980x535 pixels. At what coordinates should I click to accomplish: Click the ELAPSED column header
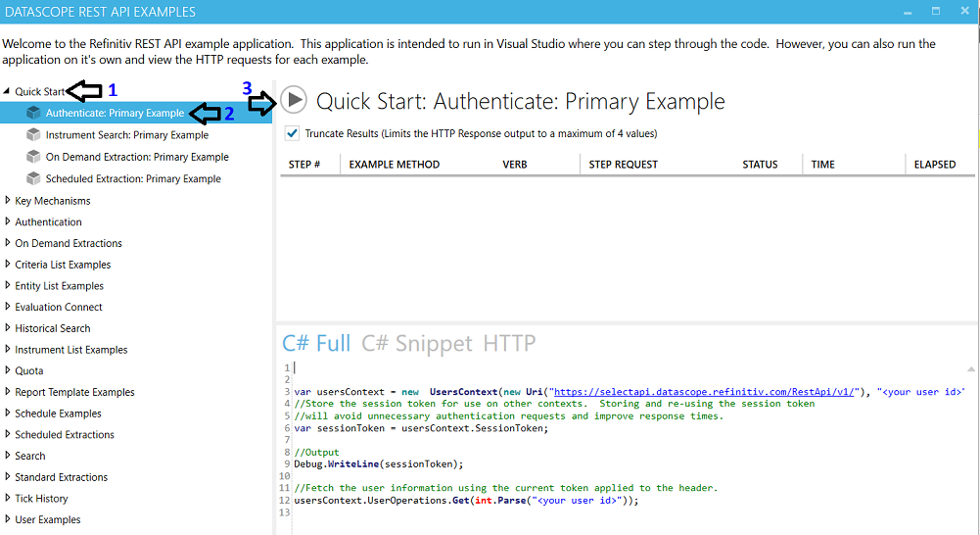point(935,165)
